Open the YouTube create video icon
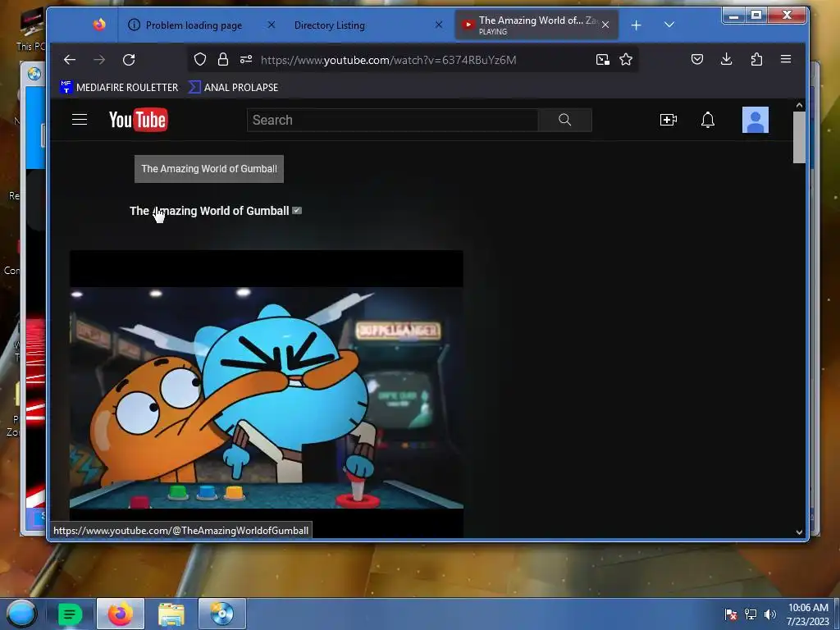This screenshot has height=630, width=840. 668,120
